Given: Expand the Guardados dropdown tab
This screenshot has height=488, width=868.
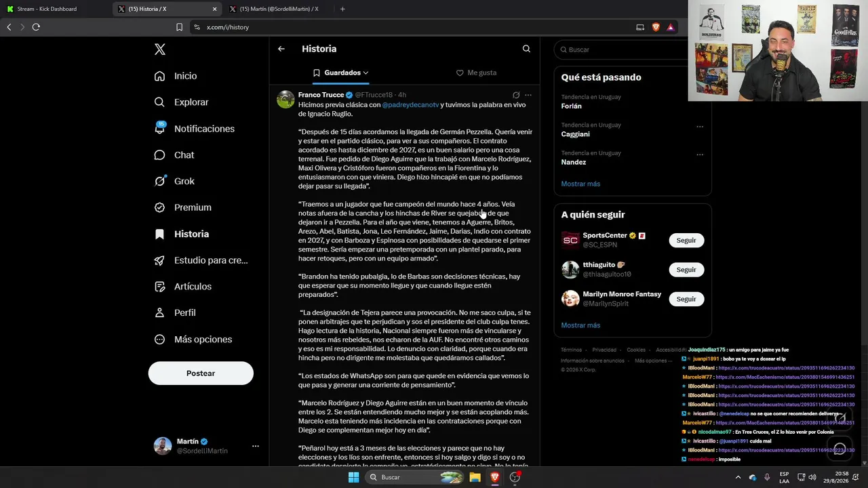Looking at the screenshot, I should point(340,73).
